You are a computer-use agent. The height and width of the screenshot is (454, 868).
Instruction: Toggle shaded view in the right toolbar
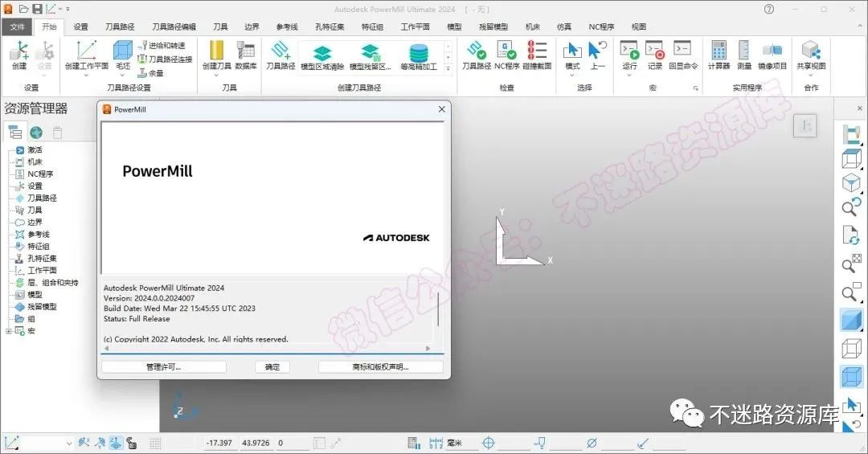851,321
